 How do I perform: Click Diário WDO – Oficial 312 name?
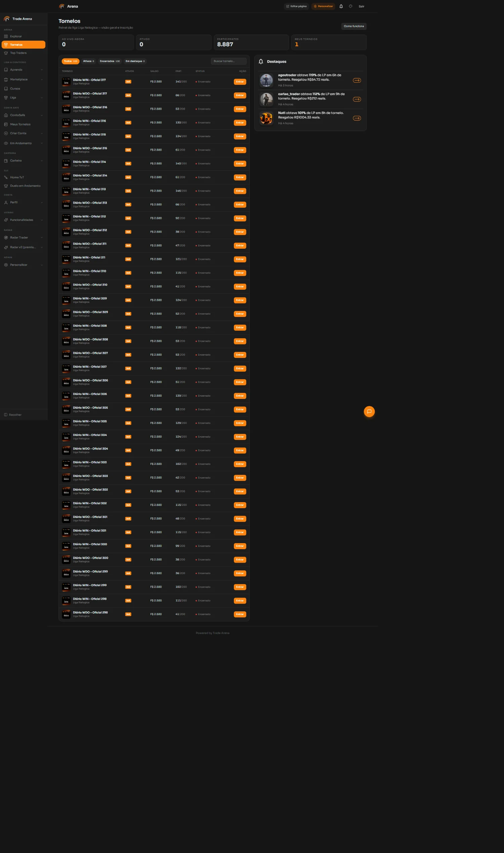[x=90, y=230]
